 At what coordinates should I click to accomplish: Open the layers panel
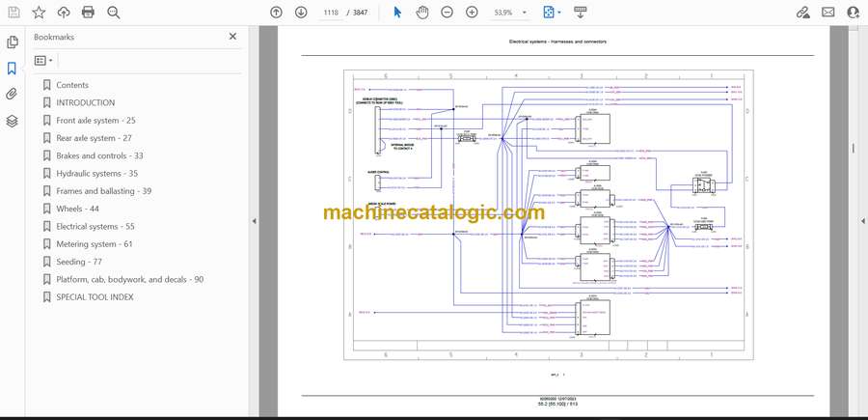click(x=13, y=121)
